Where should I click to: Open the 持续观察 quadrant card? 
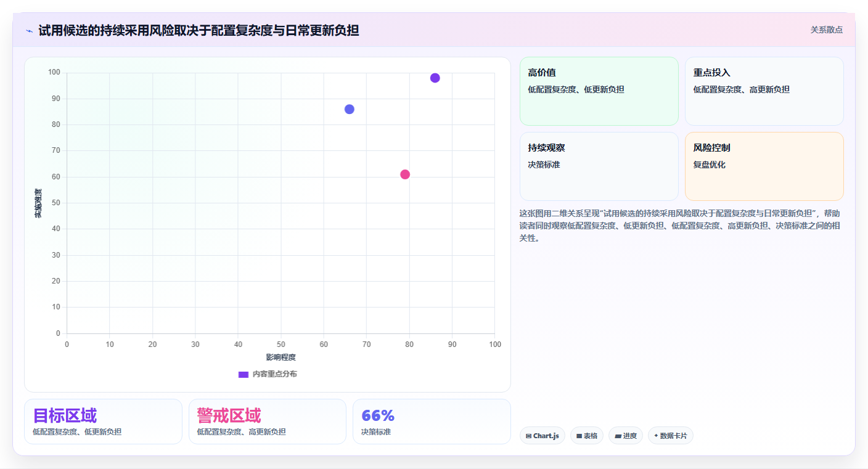tap(599, 166)
